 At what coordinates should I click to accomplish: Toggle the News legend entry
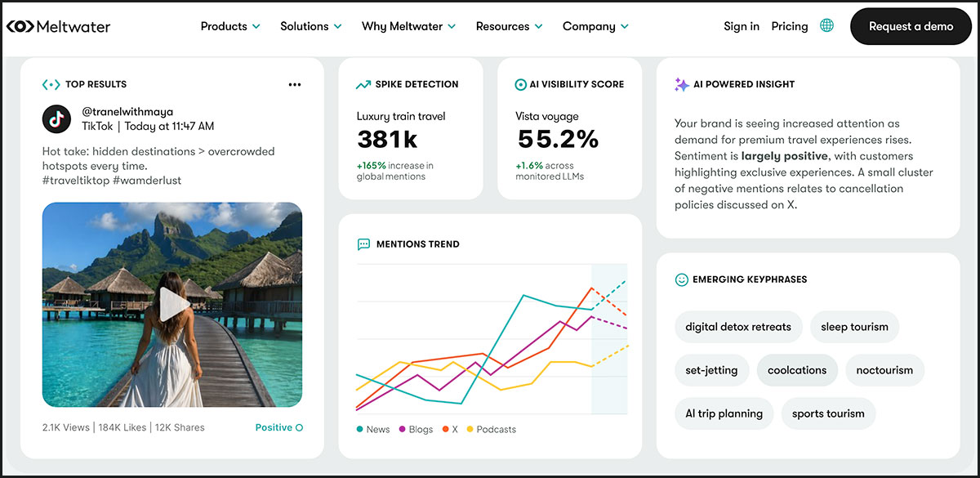373,429
